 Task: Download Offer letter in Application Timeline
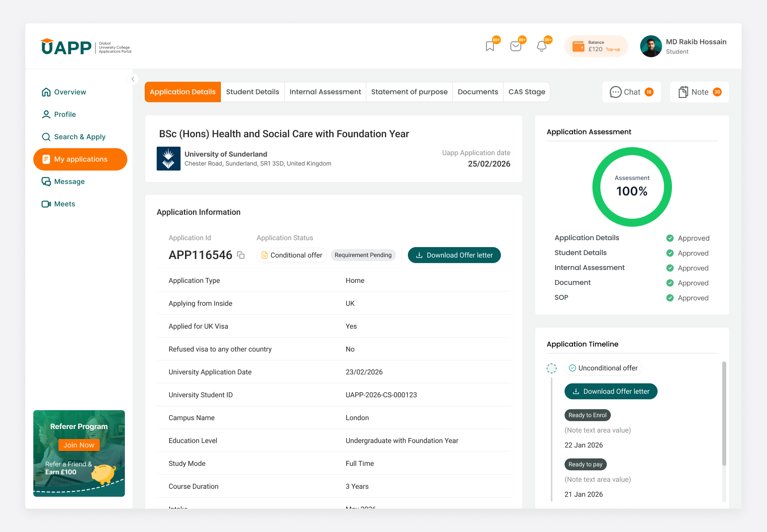[x=611, y=391]
